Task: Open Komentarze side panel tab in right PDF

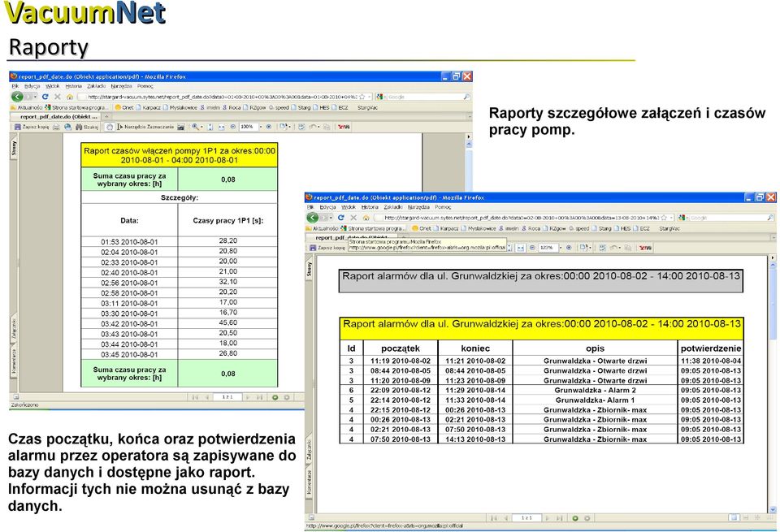Action: [x=309, y=482]
